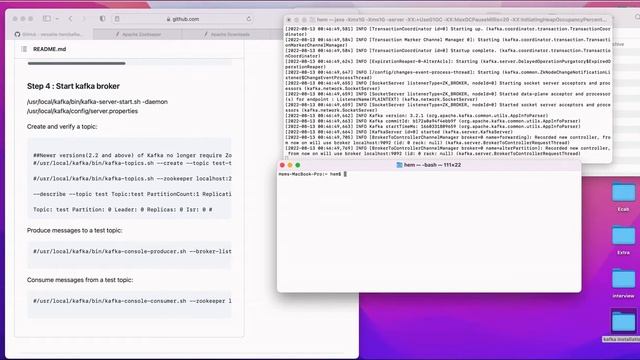Click the README.md file title
The image size is (640, 360).
tap(49, 49)
